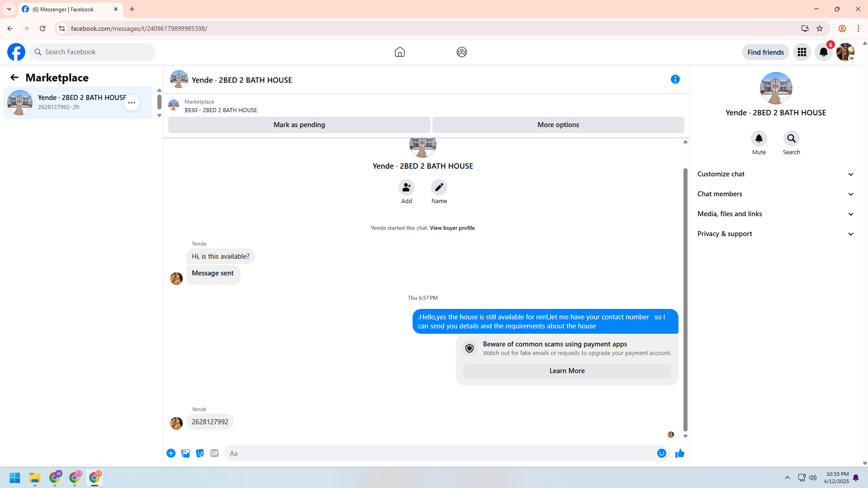Viewport: 868px width, 488px height.
Task: Open taskbar clock showing 10:33 PM
Action: click(836, 478)
